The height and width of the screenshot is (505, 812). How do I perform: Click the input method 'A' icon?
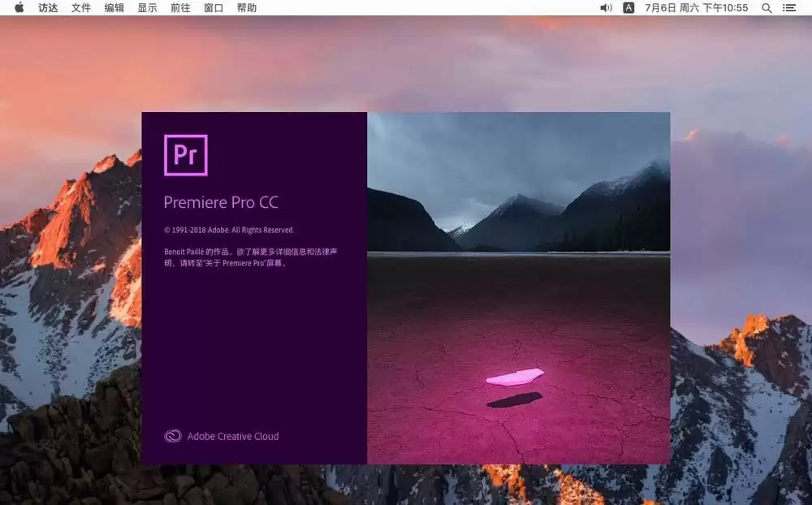628,8
